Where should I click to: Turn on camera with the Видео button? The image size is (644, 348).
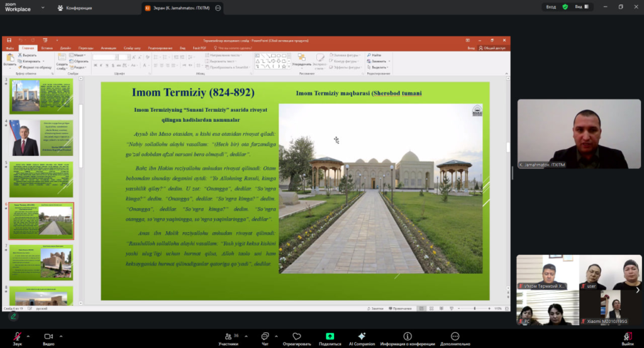pos(48,337)
